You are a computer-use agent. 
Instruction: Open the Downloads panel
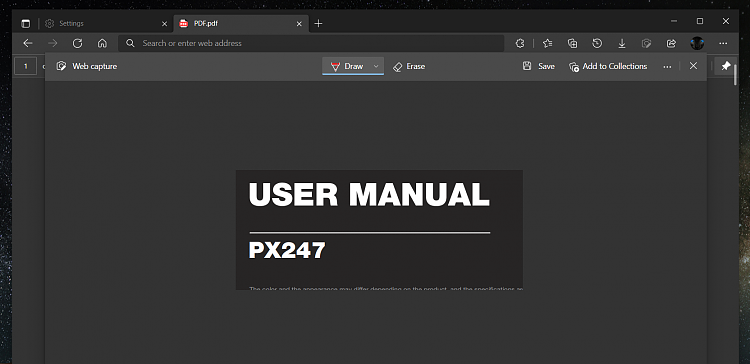point(622,44)
